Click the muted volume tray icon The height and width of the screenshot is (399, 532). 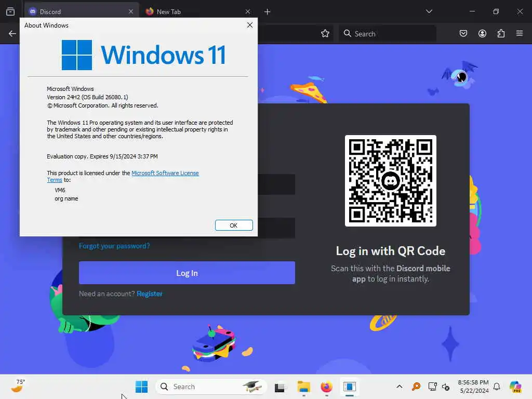[445, 387]
